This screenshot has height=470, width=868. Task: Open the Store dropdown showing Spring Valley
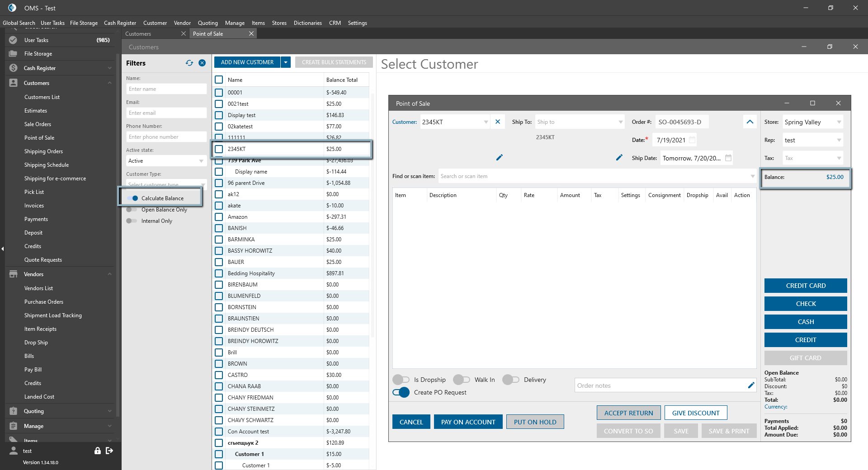coord(839,122)
